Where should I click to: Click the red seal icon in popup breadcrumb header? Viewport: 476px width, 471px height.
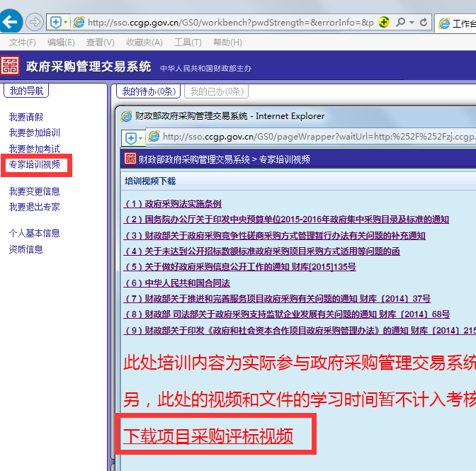click(130, 159)
